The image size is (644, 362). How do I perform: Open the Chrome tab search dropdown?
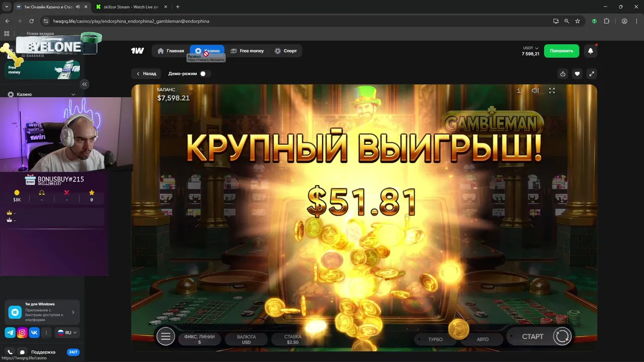click(x=7, y=7)
